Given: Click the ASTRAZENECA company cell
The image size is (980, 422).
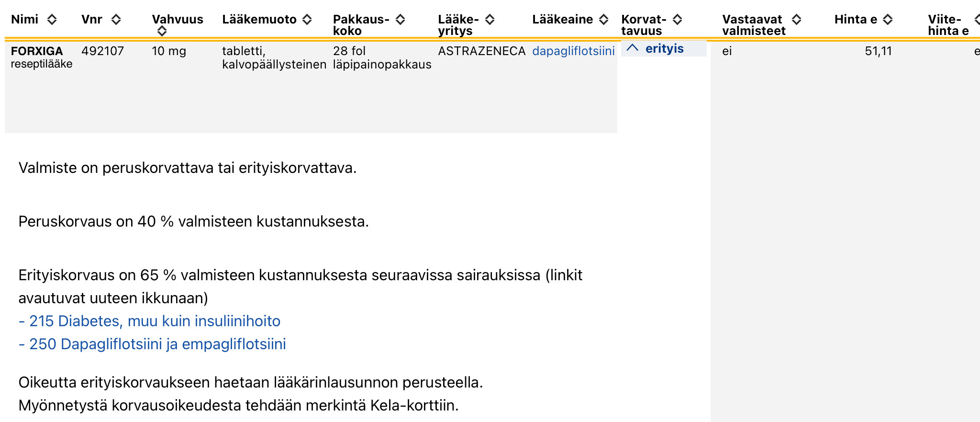Looking at the screenshot, I should tap(481, 51).
